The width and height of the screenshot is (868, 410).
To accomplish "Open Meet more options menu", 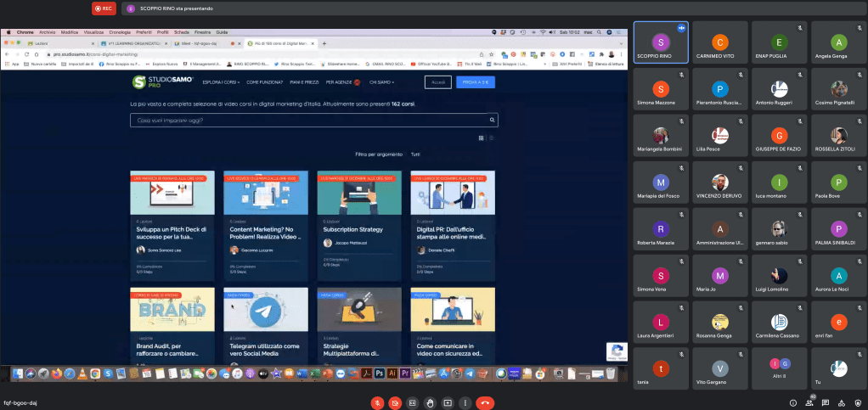I will click(x=465, y=402).
